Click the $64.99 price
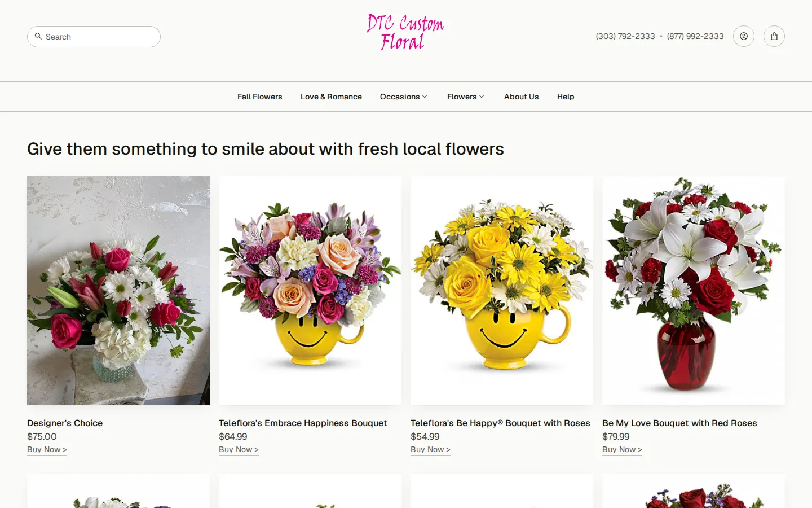 (x=233, y=436)
